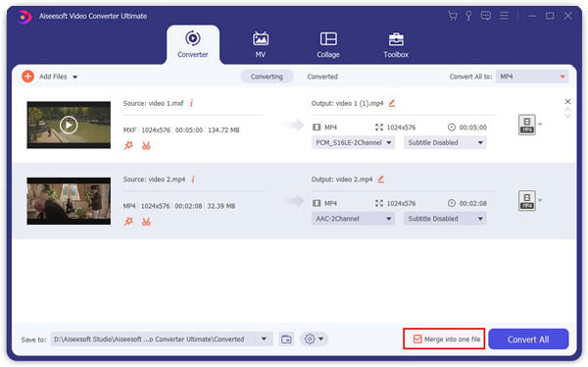Open Subtitle Disabled dropdown for video 2
588x367 pixels.
point(445,219)
